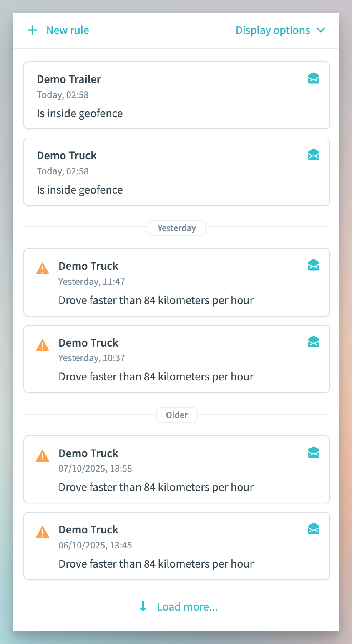Create a New rule
This screenshot has height=644, width=352.
68,30
